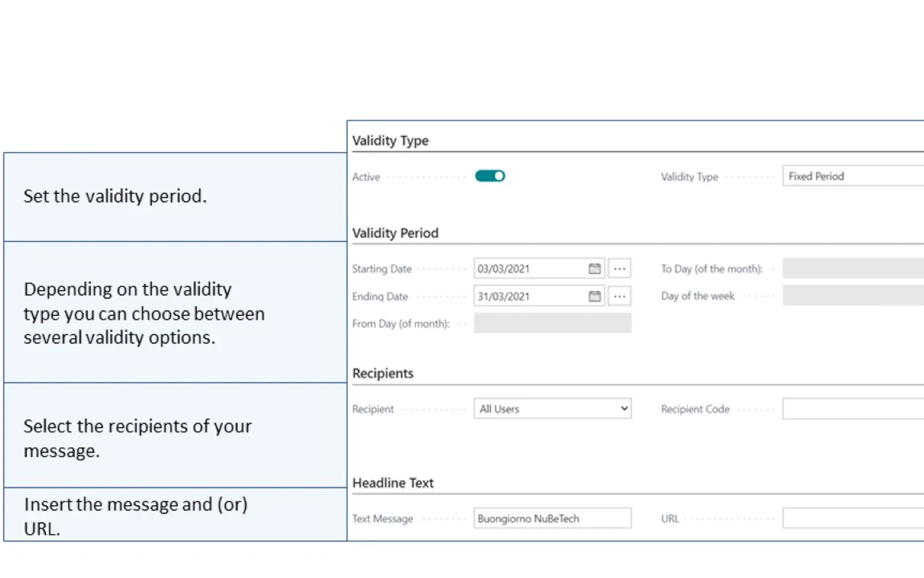The width and height of the screenshot is (924, 578).
Task: Click the Text Message field Buongiorno NuBeTech
Action: click(x=552, y=518)
